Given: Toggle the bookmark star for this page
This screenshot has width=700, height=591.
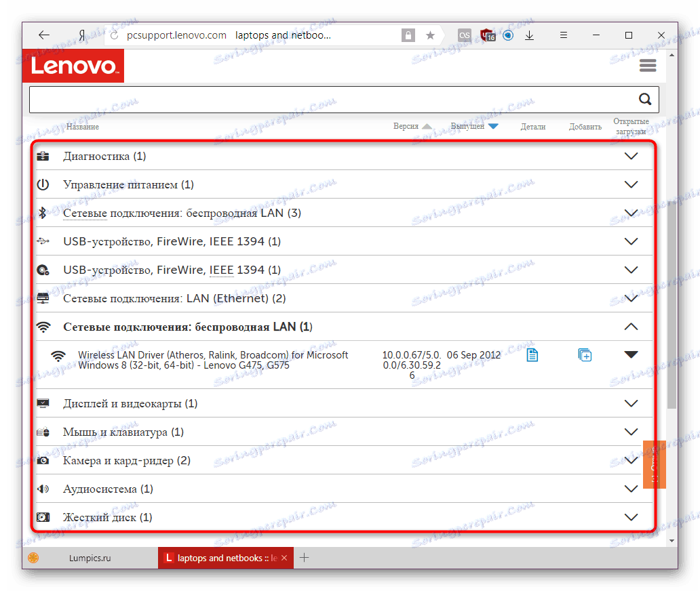Looking at the screenshot, I should coord(430,35).
